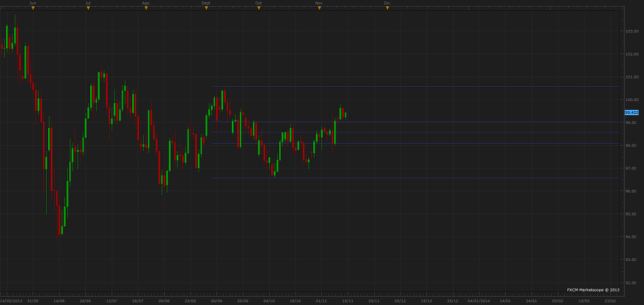Select the Sept month marker

point(206,7)
